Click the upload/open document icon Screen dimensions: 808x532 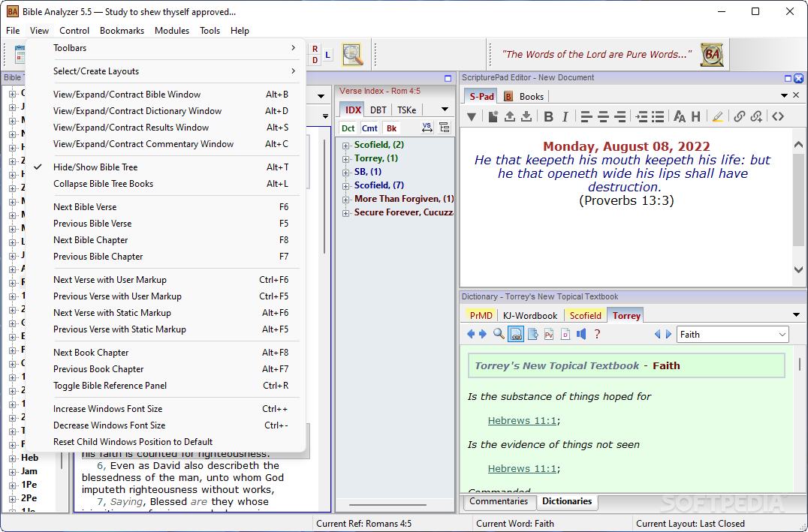click(510, 117)
